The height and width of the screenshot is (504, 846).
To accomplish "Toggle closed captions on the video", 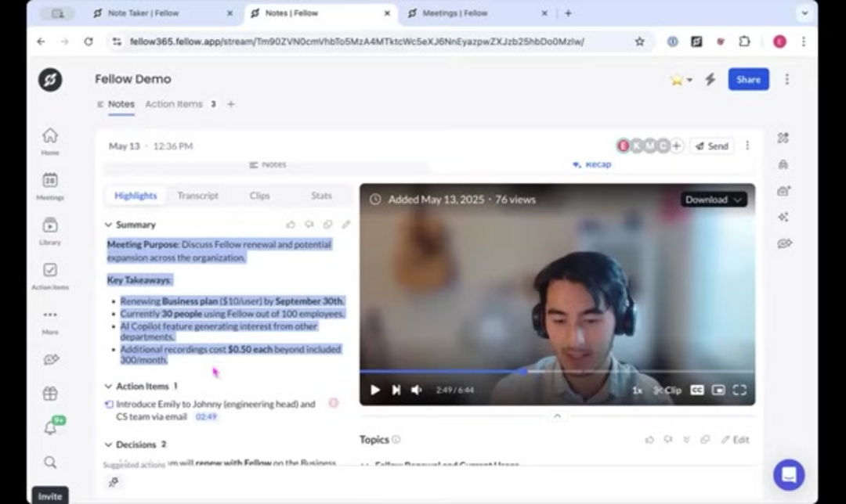I will tap(696, 390).
